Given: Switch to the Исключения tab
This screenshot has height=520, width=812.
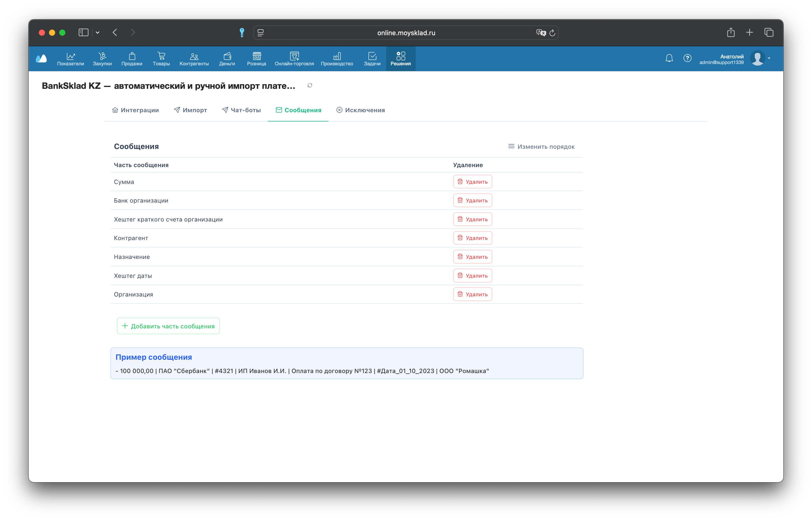Looking at the screenshot, I should click(360, 110).
